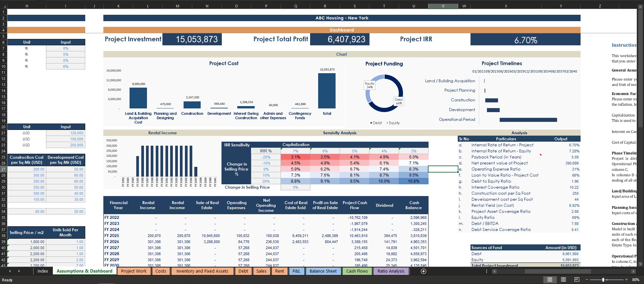Open the Debt sheet tab
Screen dimensions: 644x284
tap(243, 271)
